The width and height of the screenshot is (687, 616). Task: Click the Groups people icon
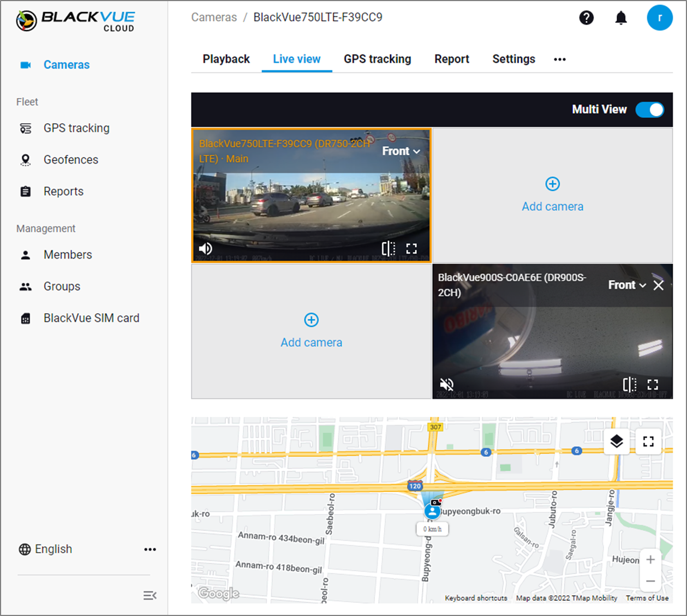[x=26, y=286]
